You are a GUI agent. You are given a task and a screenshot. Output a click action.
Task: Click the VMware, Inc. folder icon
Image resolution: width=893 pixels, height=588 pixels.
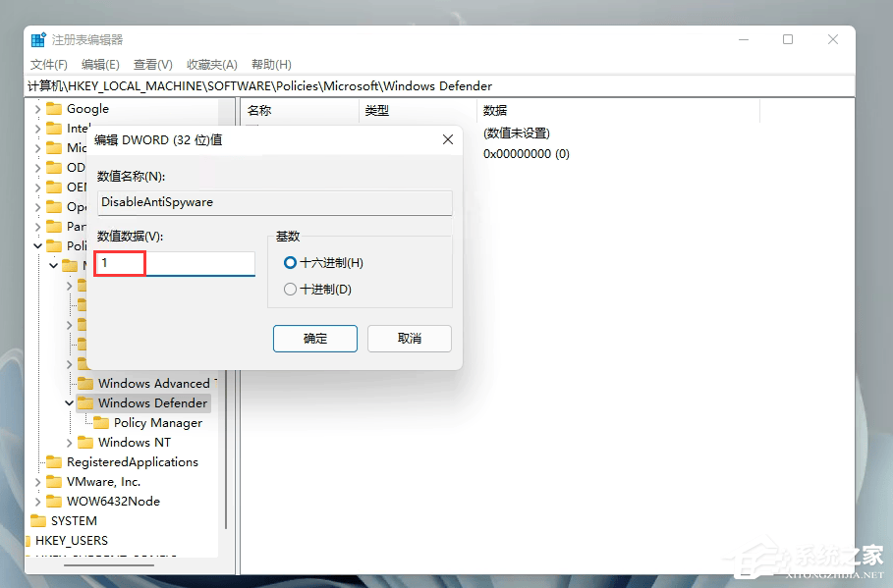[52, 481]
